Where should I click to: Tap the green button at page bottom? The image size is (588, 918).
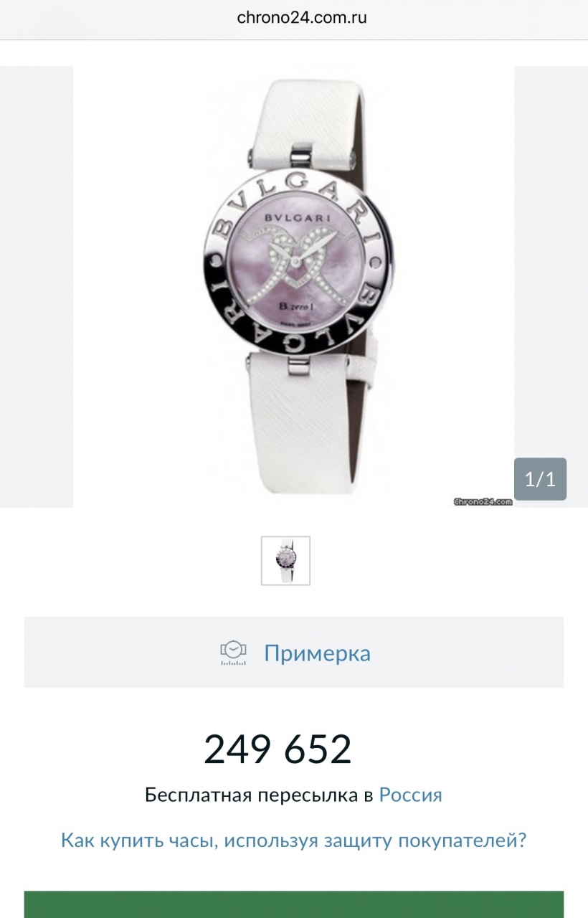tap(294, 904)
